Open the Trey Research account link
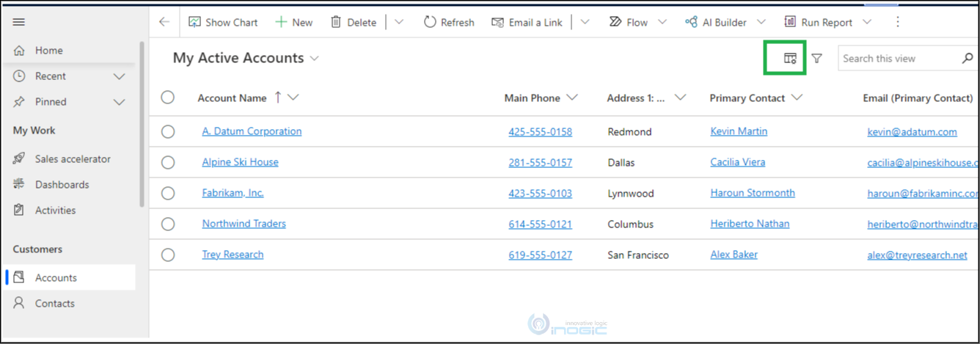 click(x=233, y=255)
